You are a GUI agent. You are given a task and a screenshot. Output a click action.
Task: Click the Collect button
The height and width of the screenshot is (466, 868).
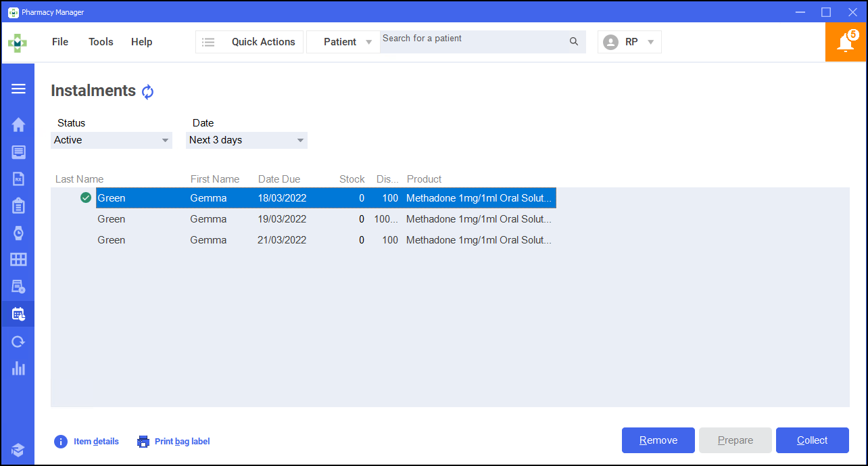click(x=812, y=440)
